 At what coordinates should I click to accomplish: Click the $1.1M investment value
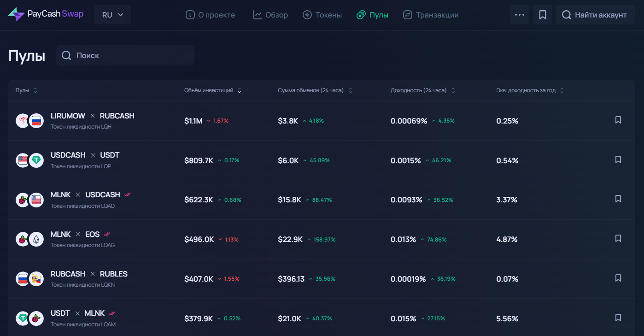point(193,121)
